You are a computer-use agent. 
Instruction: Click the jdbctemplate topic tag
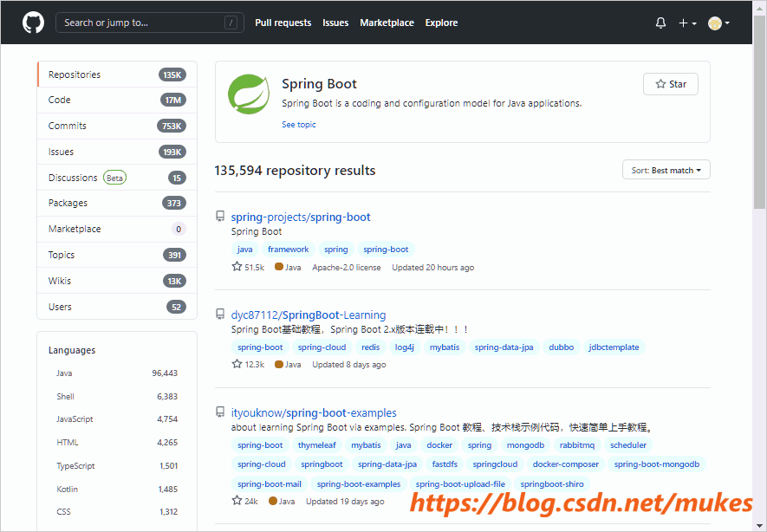tap(614, 347)
